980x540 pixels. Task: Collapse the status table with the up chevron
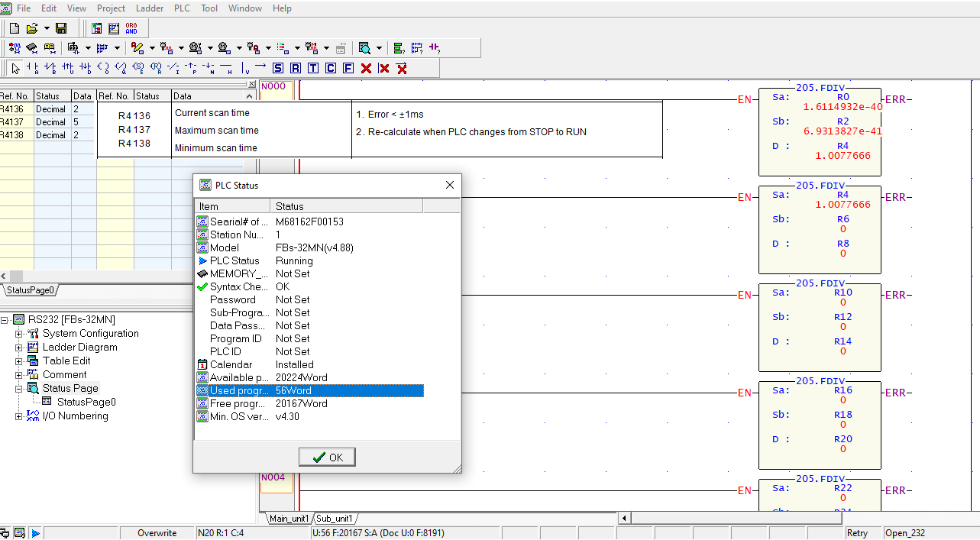click(249, 96)
